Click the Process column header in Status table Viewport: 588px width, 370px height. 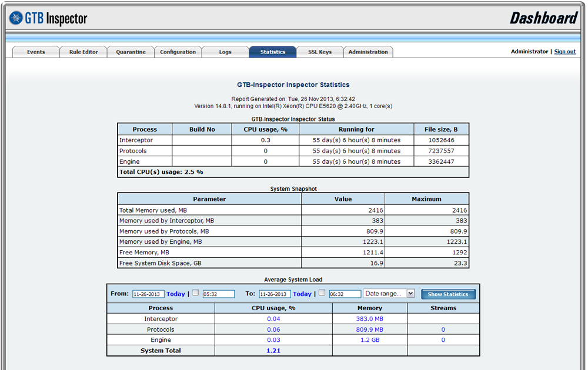145,129
